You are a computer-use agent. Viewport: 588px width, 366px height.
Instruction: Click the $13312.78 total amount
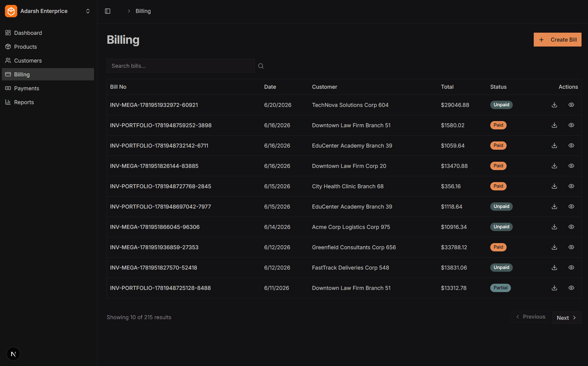point(454,288)
